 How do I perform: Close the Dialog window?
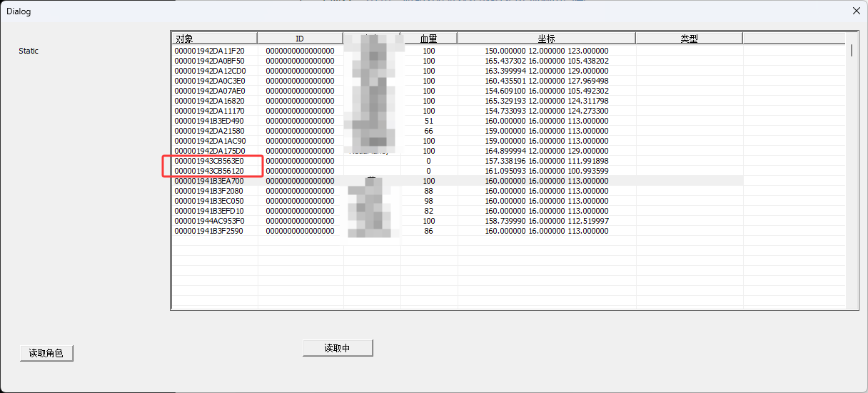coord(857,11)
